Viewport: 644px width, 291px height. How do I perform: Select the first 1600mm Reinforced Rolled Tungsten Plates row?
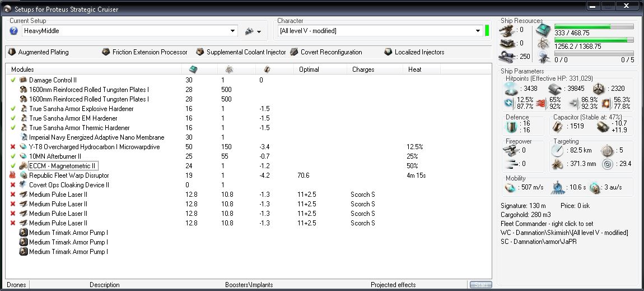[249, 90]
